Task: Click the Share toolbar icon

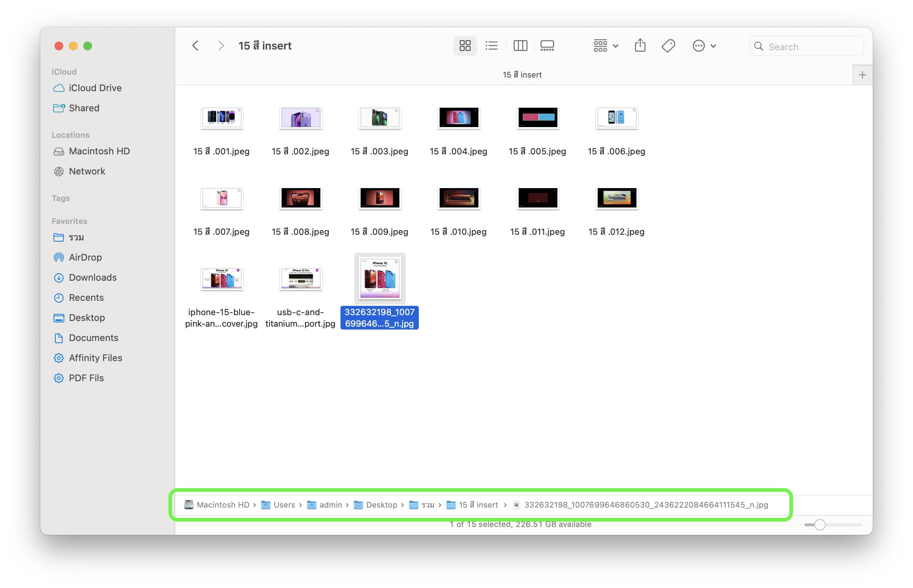Action: point(640,46)
